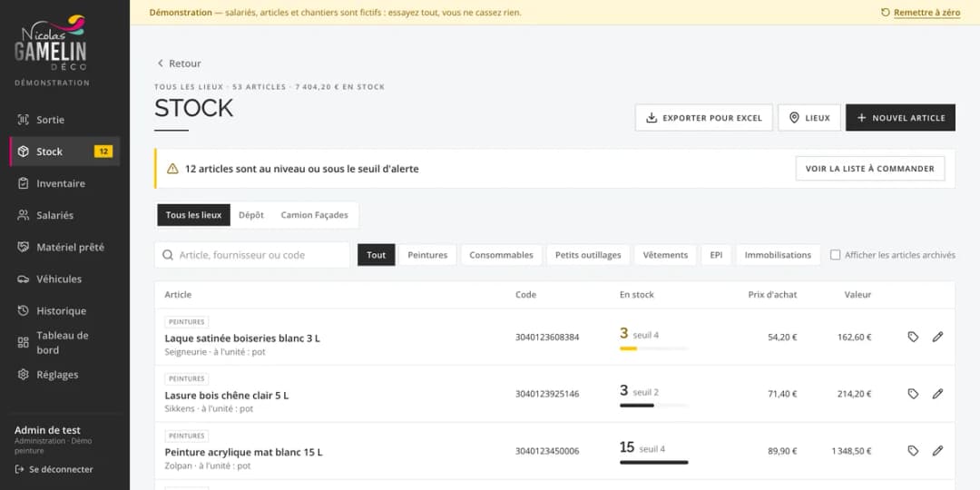Open Sortie in the sidebar menu

click(x=64, y=120)
